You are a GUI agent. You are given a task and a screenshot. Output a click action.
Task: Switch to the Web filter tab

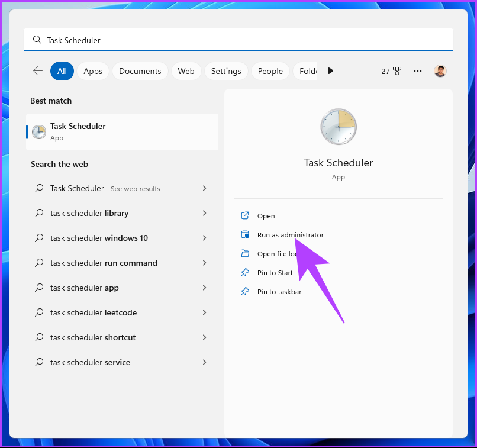(186, 71)
